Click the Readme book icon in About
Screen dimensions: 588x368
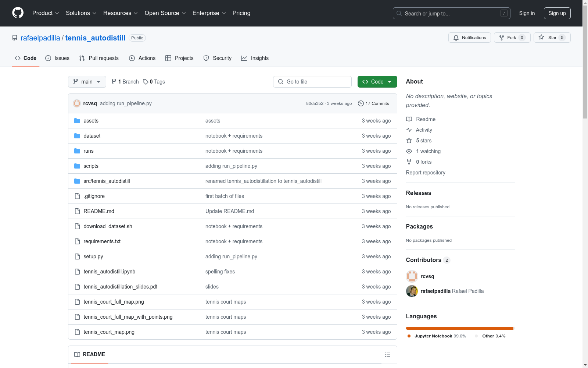(x=409, y=119)
